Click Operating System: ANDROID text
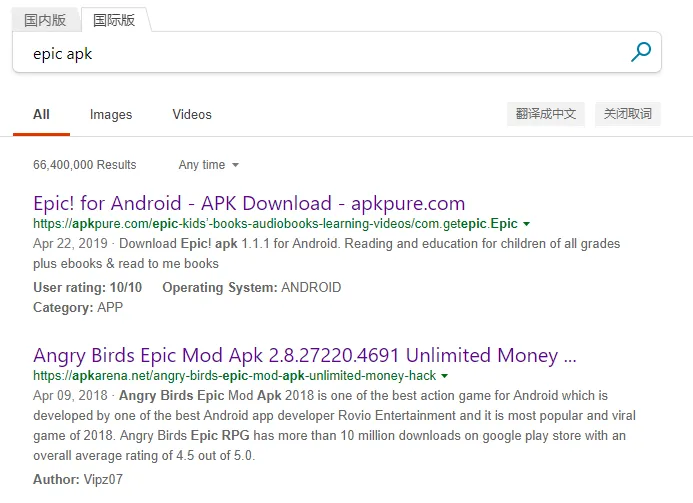 (x=252, y=288)
